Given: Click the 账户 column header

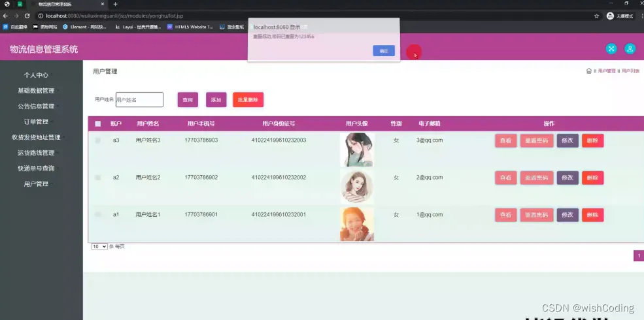Looking at the screenshot, I should [x=116, y=123].
